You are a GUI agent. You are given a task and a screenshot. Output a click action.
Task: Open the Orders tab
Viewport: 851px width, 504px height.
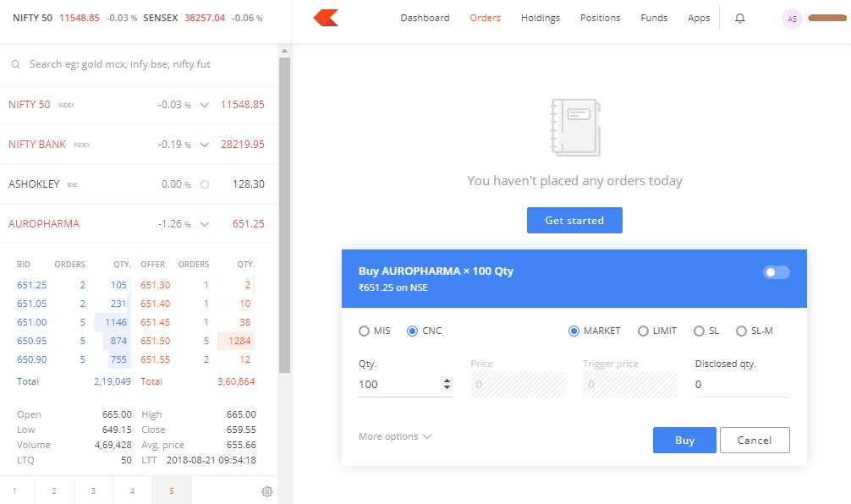(486, 18)
